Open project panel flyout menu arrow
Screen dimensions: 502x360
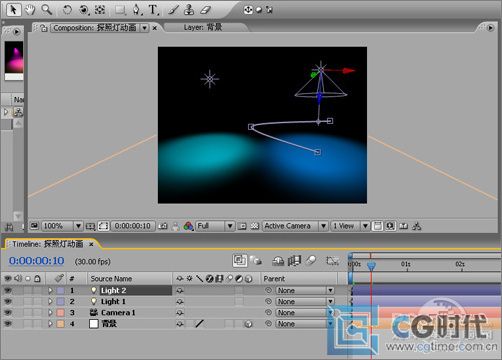[x=16, y=32]
